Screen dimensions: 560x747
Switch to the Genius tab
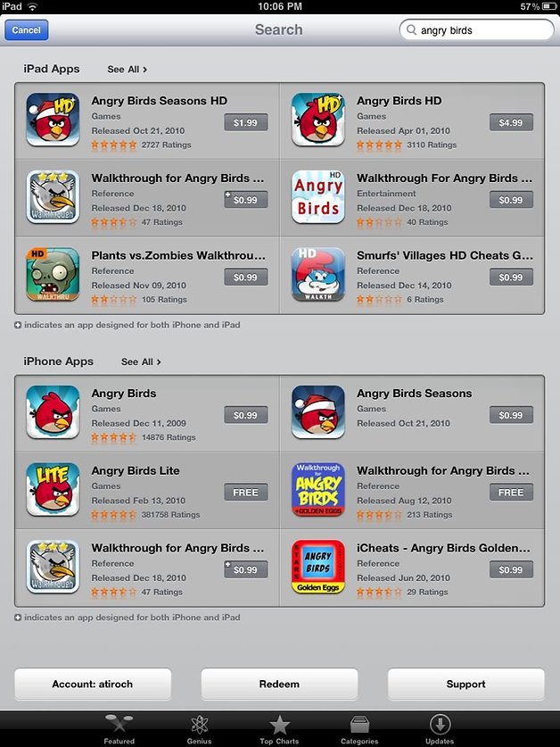point(199,729)
